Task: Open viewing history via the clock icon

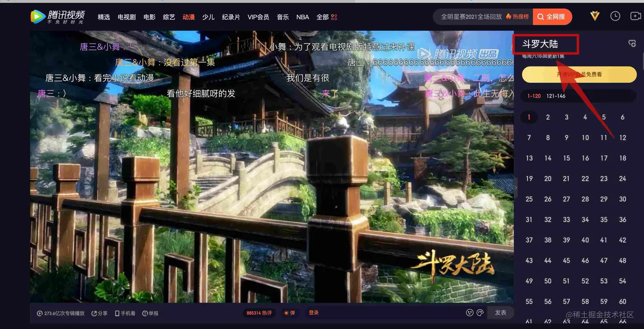Action: click(x=615, y=16)
